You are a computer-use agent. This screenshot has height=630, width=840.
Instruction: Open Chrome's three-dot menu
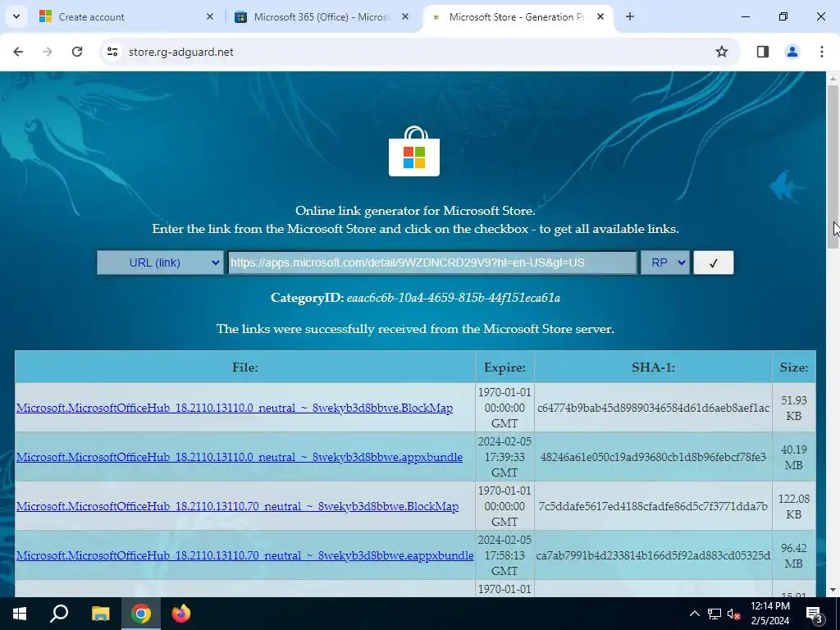pos(821,52)
